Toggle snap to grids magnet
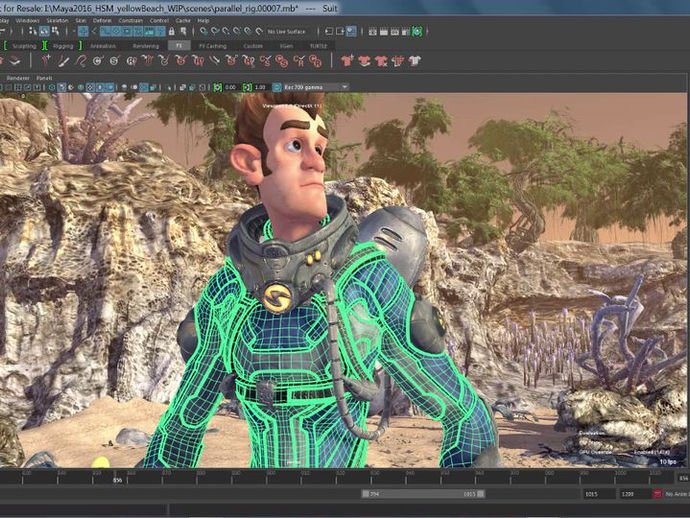Viewport: 690px width, 518px height. coord(203,31)
